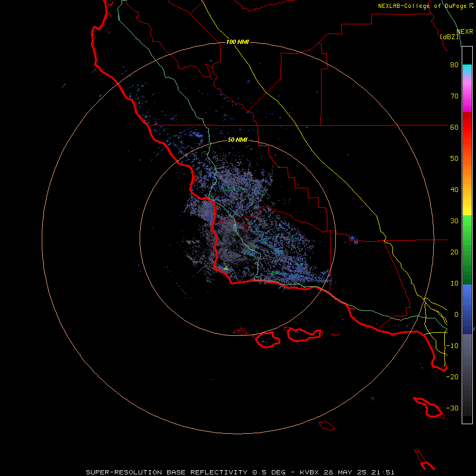
Task: Select the 10 tick on the dBZ scale
Action: (454, 283)
